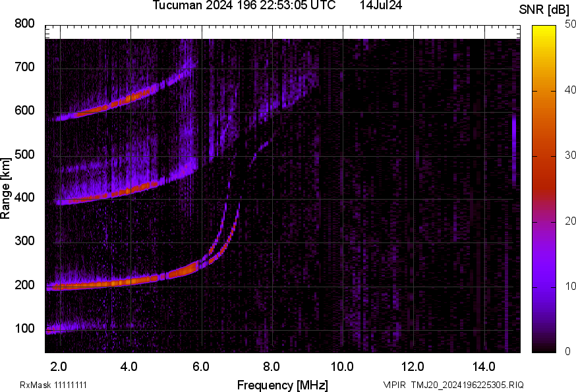Viewport: 576px width, 392px height.
Task: Click the colorbar tick label '20'
Action: coord(570,221)
